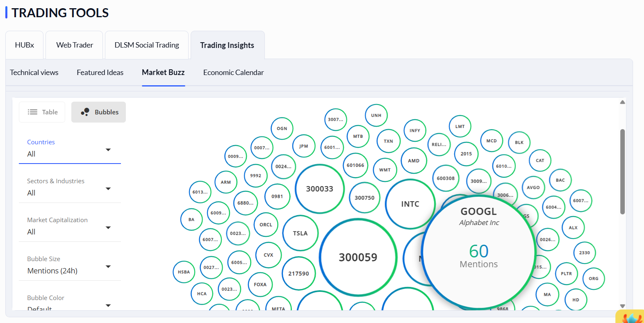The height and width of the screenshot is (323, 644).
Task: Click the ORCL bubble
Action: pos(266,225)
